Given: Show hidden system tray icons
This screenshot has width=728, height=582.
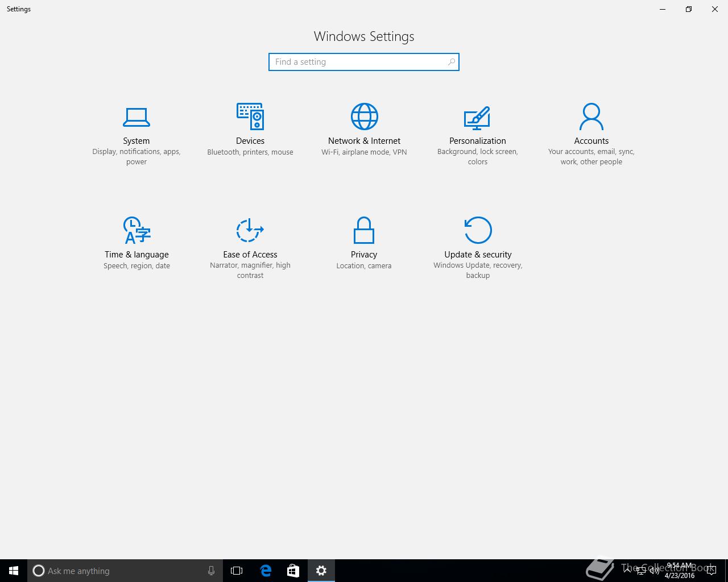Looking at the screenshot, I should [x=627, y=571].
